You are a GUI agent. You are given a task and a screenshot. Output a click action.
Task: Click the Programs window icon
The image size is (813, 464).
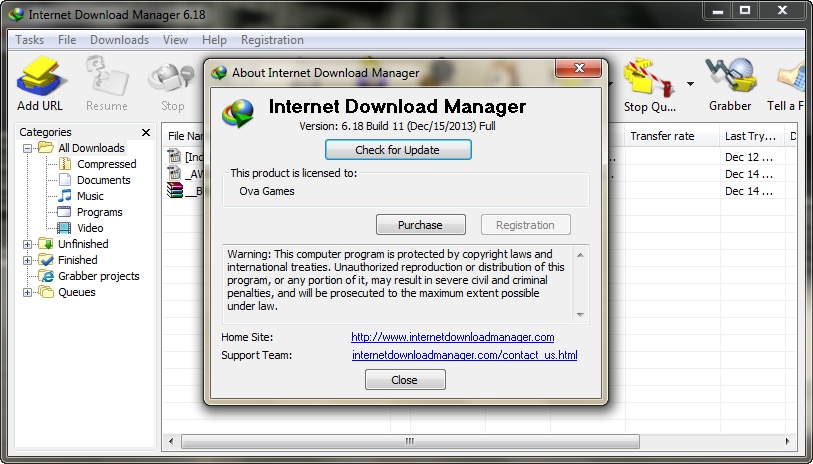click(x=64, y=212)
